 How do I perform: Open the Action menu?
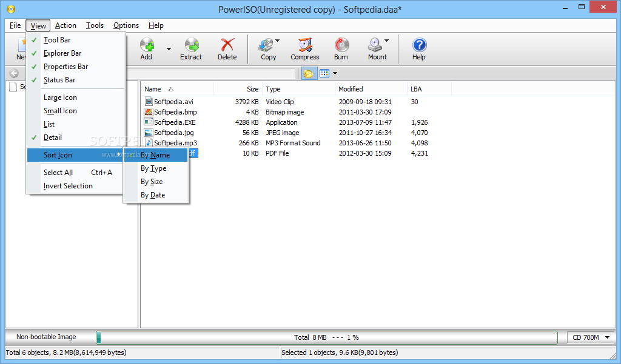pyautogui.click(x=65, y=25)
